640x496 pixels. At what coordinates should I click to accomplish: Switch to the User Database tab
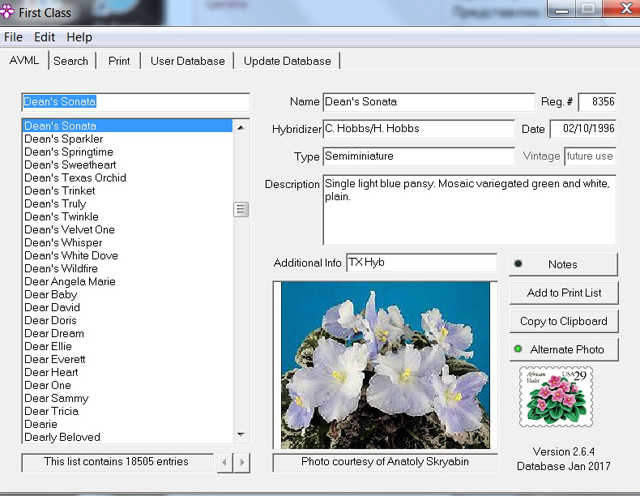click(x=187, y=61)
